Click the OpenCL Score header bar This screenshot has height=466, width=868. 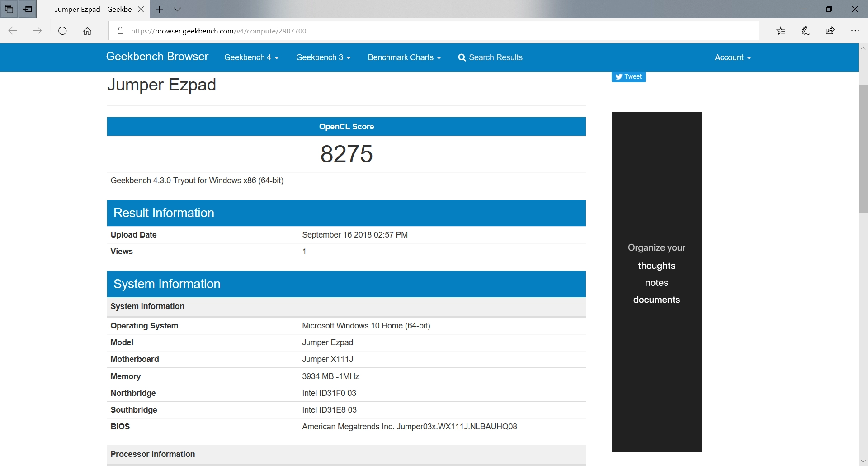point(346,127)
